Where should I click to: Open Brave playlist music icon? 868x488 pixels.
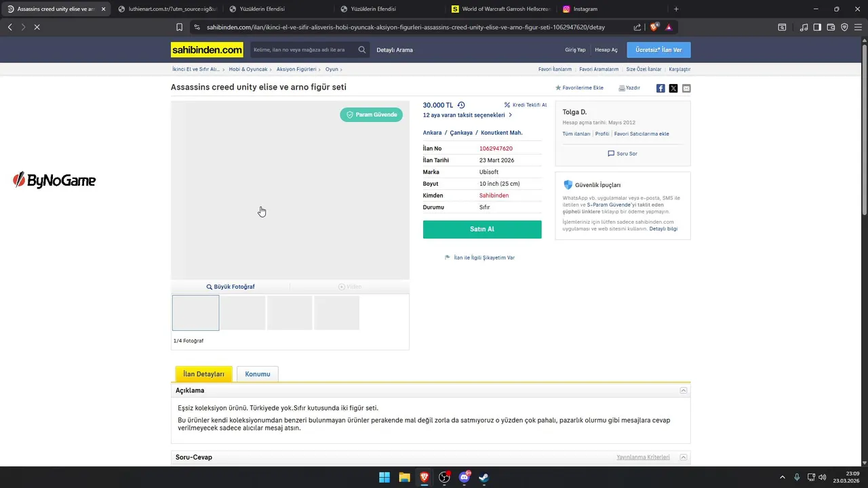[x=804, y=27]
